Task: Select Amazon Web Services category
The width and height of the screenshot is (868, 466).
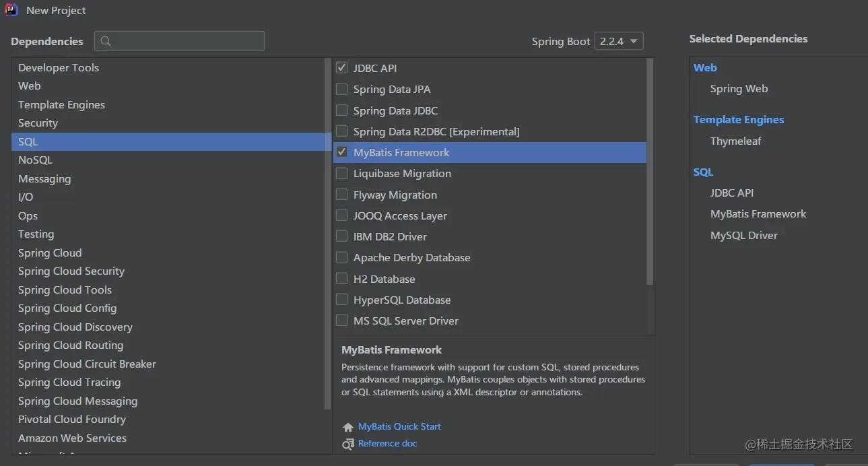Action: coord(168,438)
